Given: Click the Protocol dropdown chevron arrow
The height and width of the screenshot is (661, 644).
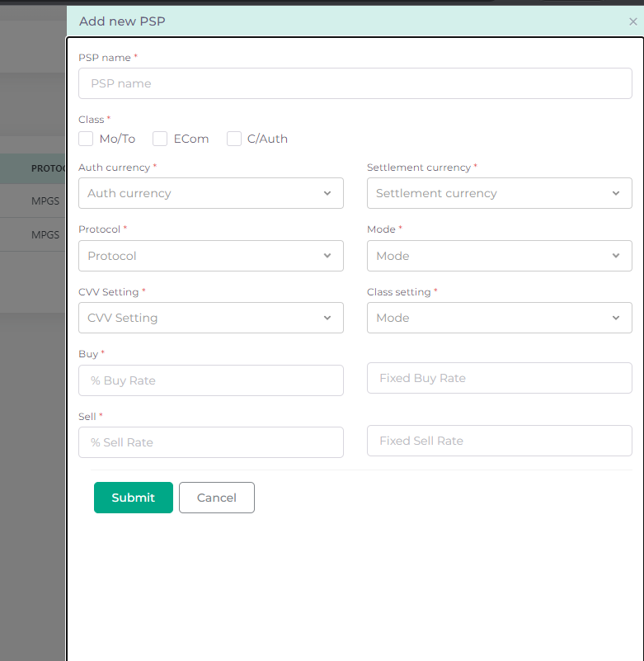Looking at the screenshot, I should [327, 256].
